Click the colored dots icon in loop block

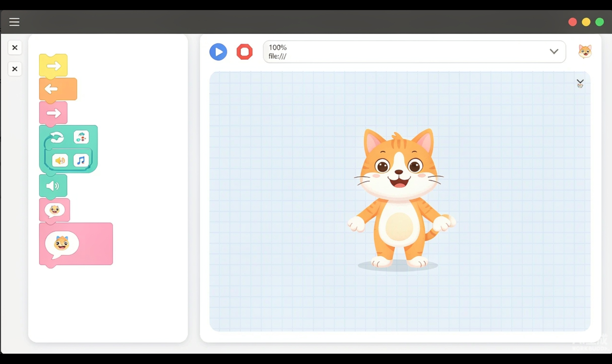tap(81, 137)
